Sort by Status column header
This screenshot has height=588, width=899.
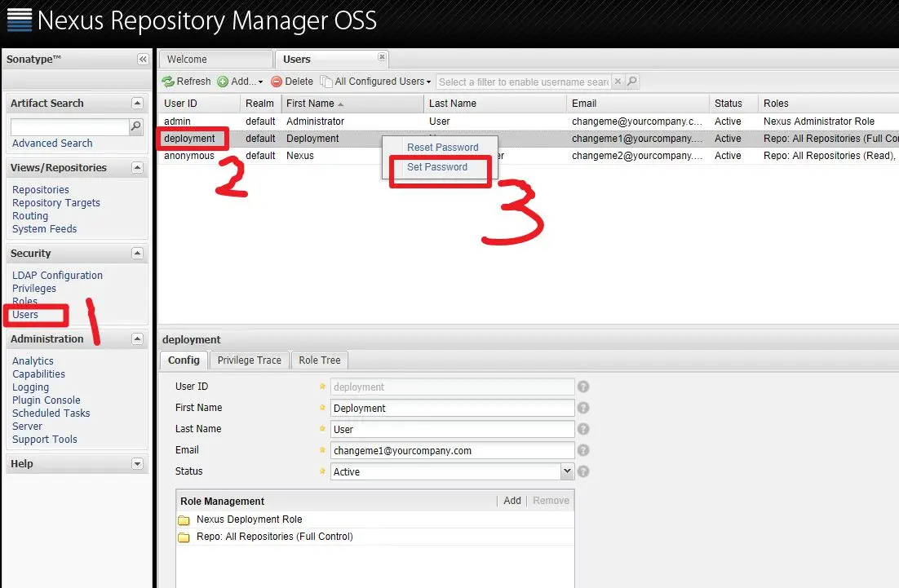click(x=733, y=103)
